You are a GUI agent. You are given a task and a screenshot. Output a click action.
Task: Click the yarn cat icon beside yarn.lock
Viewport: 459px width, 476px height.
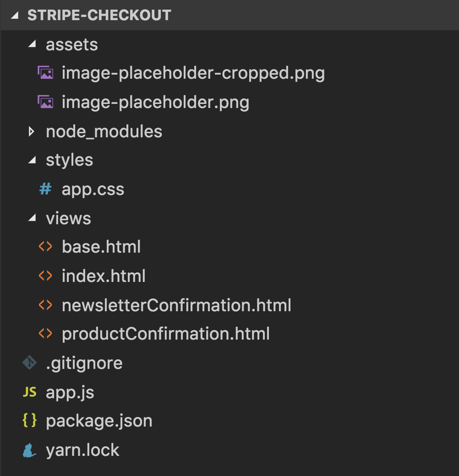coord(29,450)
